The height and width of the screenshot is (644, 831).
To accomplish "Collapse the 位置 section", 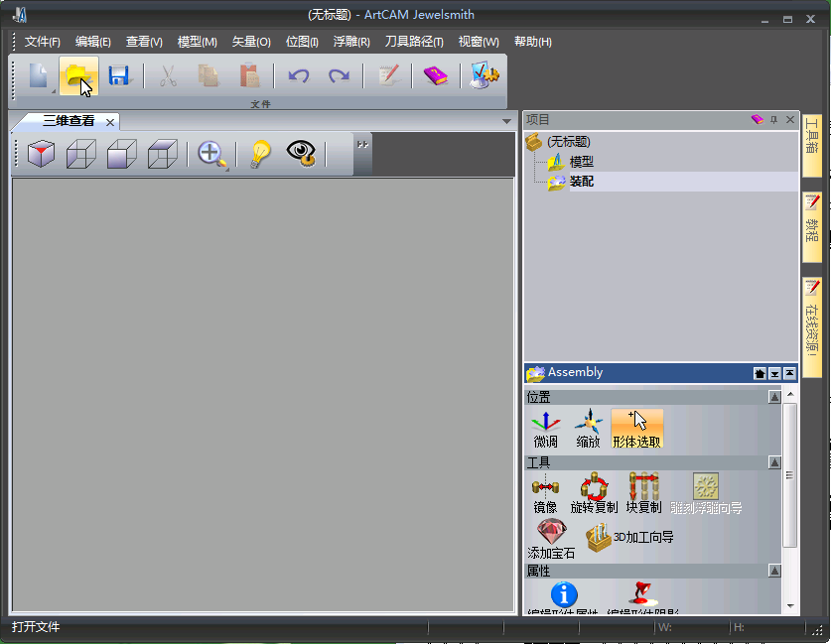I will tap(774, 397).
